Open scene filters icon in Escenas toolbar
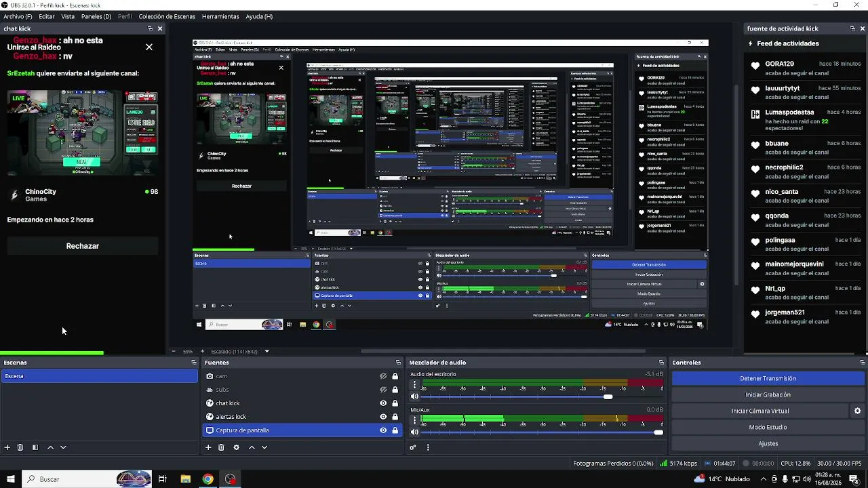The image size is (868, 488). [35, 447]
